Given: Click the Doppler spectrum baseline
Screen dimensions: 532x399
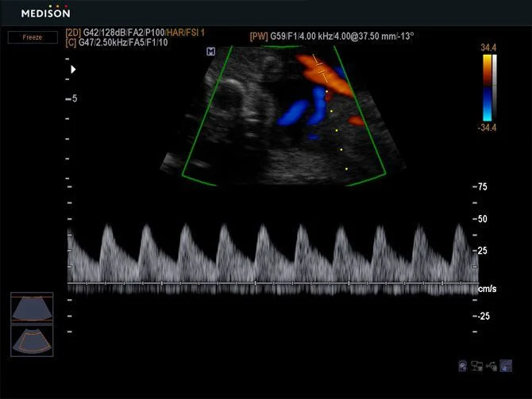Looking at the screenshot, I should [273, 283].
